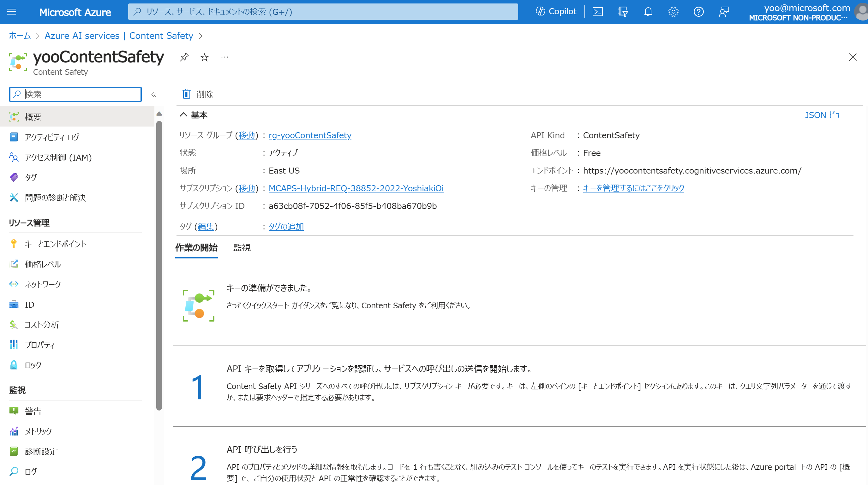The height and width of the screenshot is (485, 868).
Task: Open アクセス制御 (IAM) settings
Action: [57, 157]
